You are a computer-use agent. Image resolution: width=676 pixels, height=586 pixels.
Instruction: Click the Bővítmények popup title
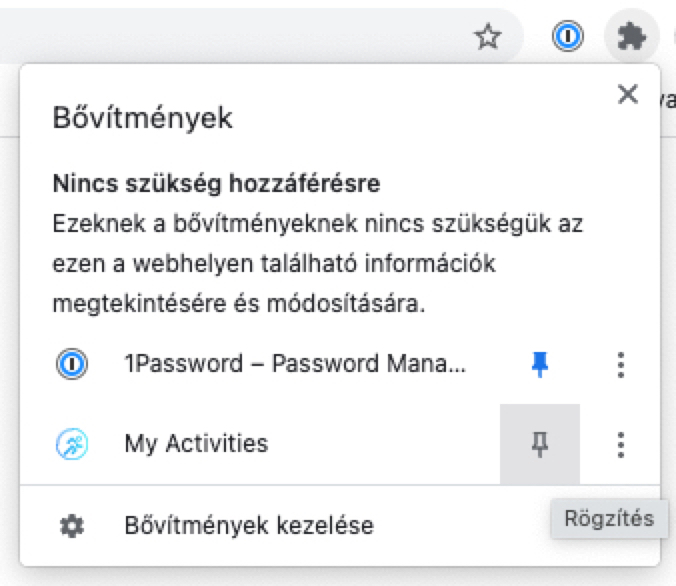click(142, 118)
